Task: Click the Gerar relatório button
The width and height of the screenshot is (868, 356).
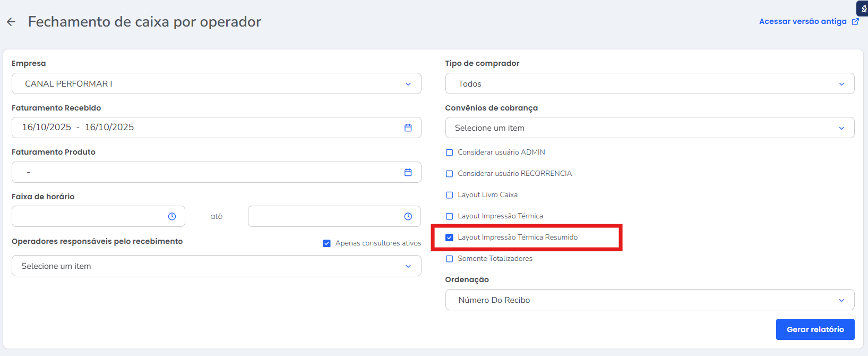Action: (815, 329)
